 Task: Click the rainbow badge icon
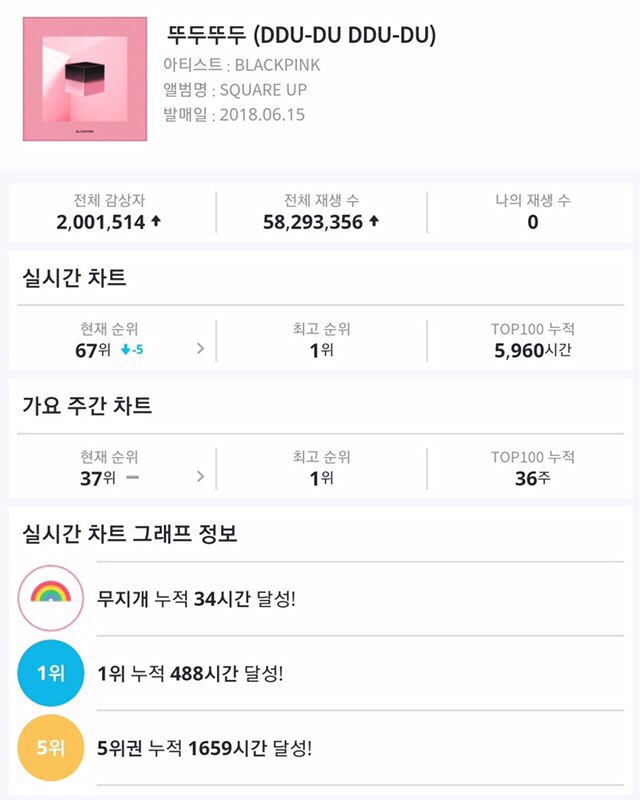51,599
